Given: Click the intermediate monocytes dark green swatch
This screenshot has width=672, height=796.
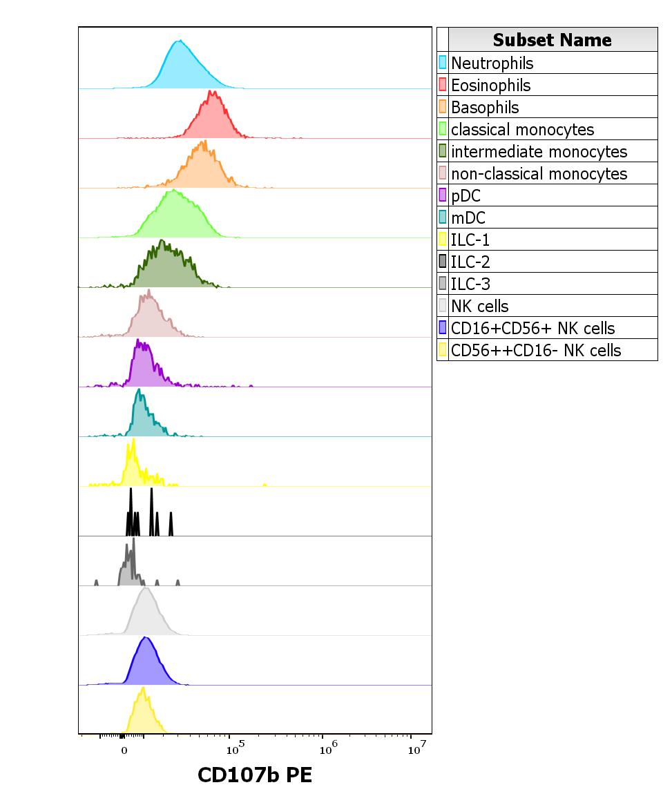Looking at the screenshot, I should tap(443, 151).
